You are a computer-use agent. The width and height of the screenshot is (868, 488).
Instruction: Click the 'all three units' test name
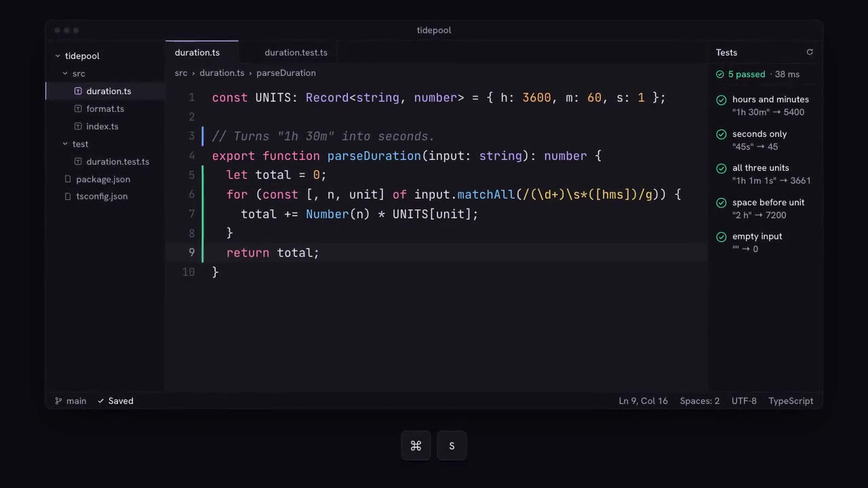[x=760, y=167]
